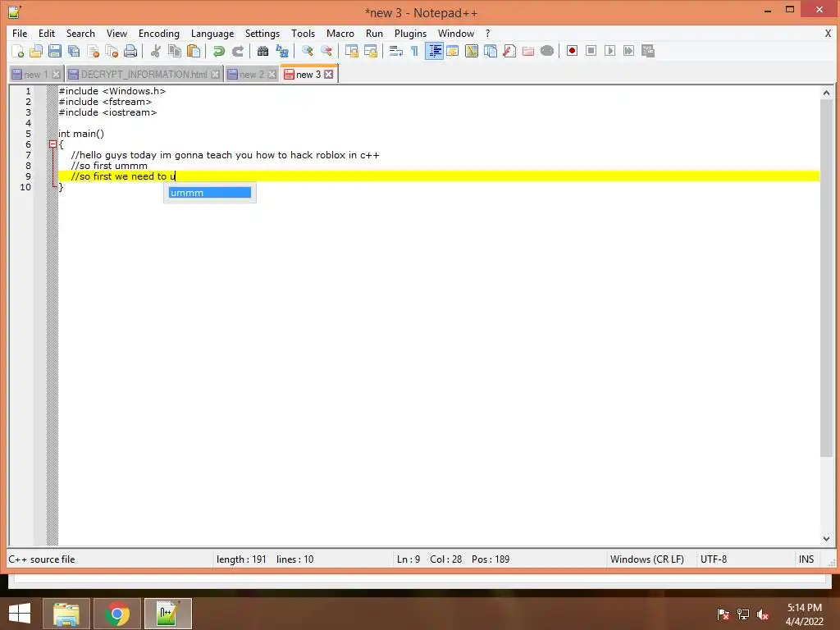Open the Function List toolbar icon

pyautogui.click(x=509, y=52)
